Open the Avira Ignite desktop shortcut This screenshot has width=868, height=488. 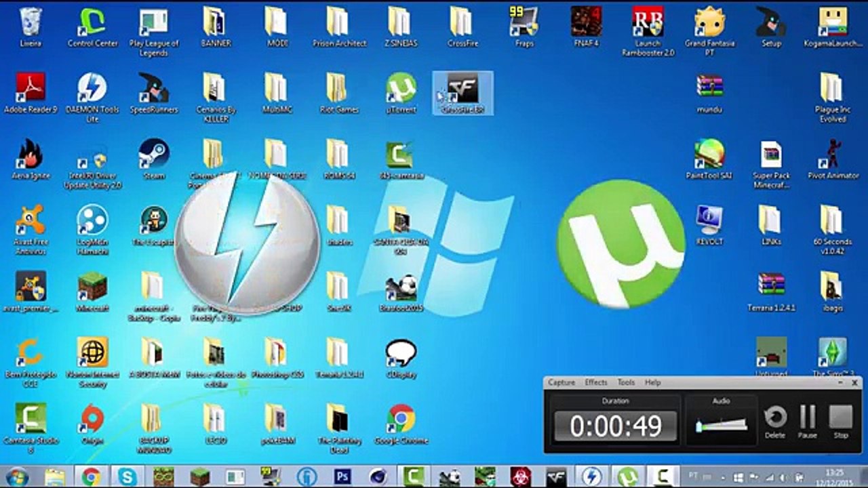coord(31,159)
